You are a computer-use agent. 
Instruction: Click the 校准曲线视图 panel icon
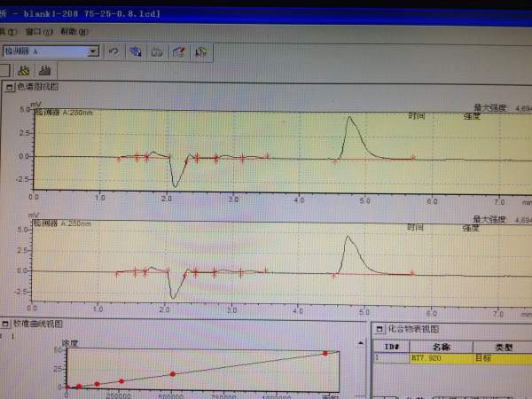click(5, 324)
